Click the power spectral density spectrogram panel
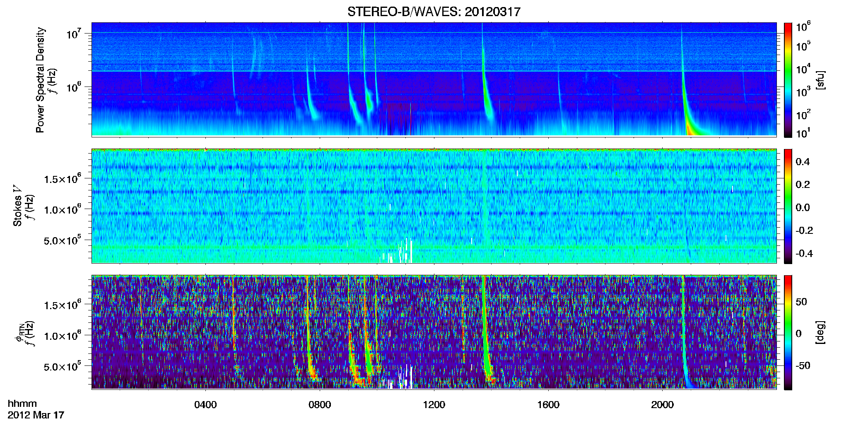Screen dimensions: 868x447 pyautogui.click(x=434, y=79)
